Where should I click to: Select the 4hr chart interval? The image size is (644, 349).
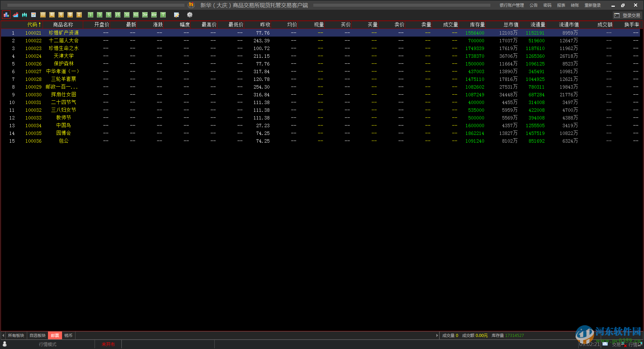tap(154, 15)
